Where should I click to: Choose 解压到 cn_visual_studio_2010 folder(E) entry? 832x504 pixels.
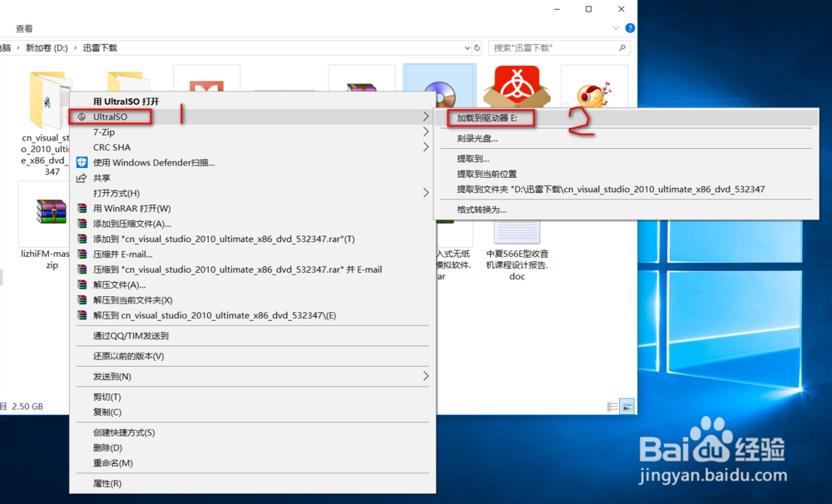point(253,315)
